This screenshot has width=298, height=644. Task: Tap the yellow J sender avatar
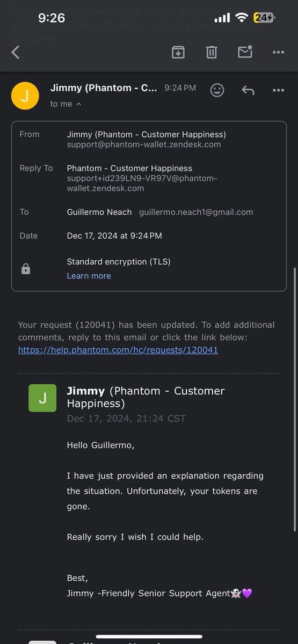(x=25, y=96)
